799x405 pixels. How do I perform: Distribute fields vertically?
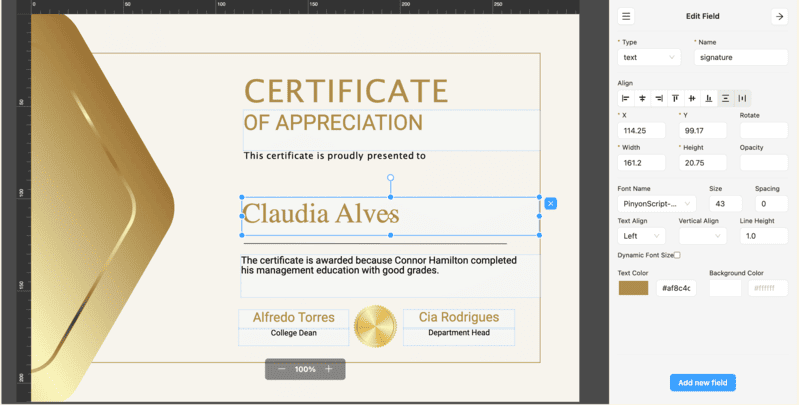coord(726,99)
